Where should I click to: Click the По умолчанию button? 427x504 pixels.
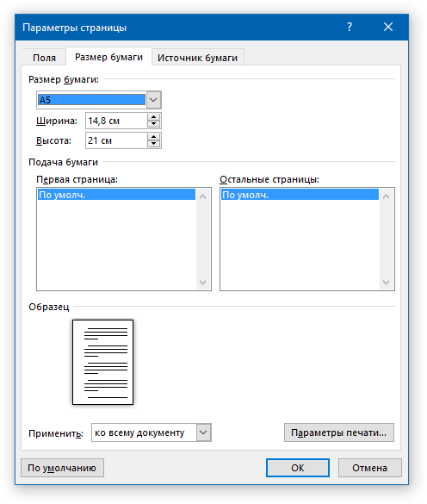coord(62,468)
